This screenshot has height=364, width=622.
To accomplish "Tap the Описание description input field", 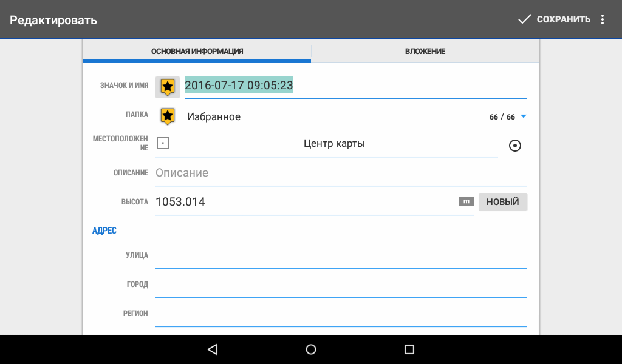I will [340, 173].
